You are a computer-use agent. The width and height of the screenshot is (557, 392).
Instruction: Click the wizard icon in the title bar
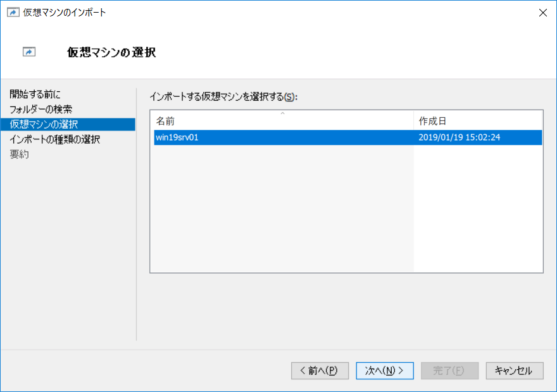click(12, 12)
